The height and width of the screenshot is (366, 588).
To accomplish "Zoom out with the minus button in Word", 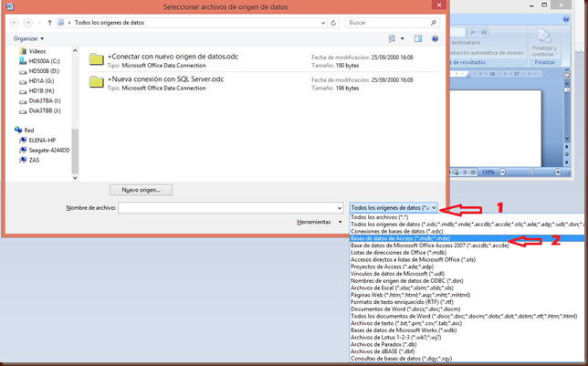I will point(502,173).
